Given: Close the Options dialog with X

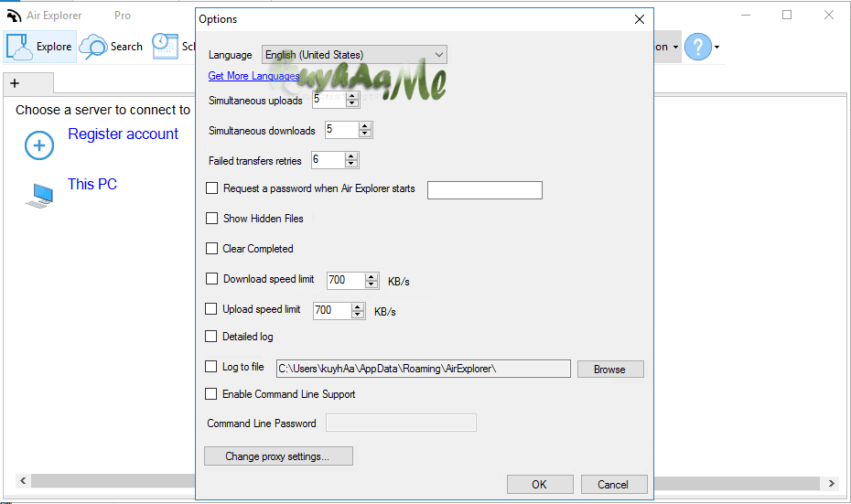Looking at the screenshot, I should pos(640,19).
